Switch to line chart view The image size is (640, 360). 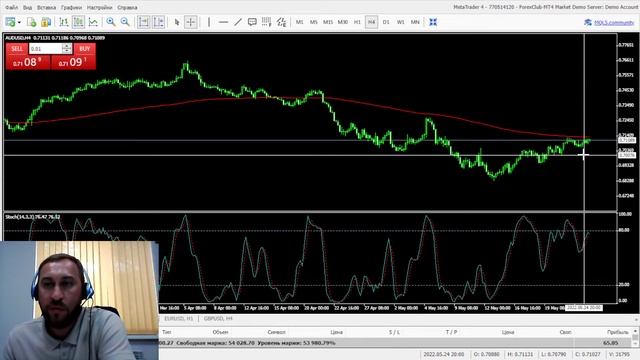93,22
